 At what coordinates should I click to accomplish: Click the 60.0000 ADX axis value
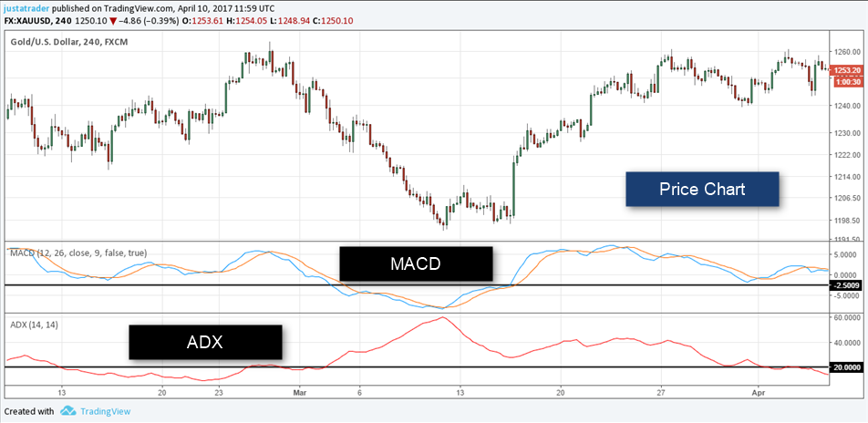[848, 317]
